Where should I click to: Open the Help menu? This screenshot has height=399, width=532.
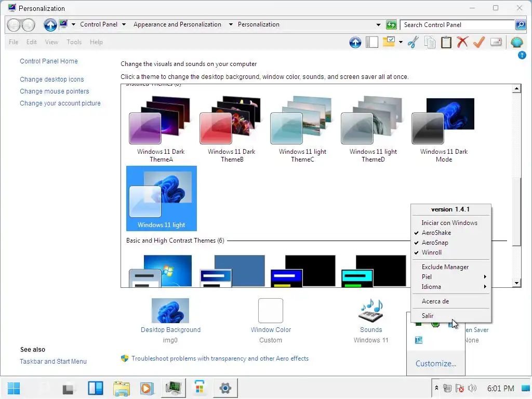point(96,42)
